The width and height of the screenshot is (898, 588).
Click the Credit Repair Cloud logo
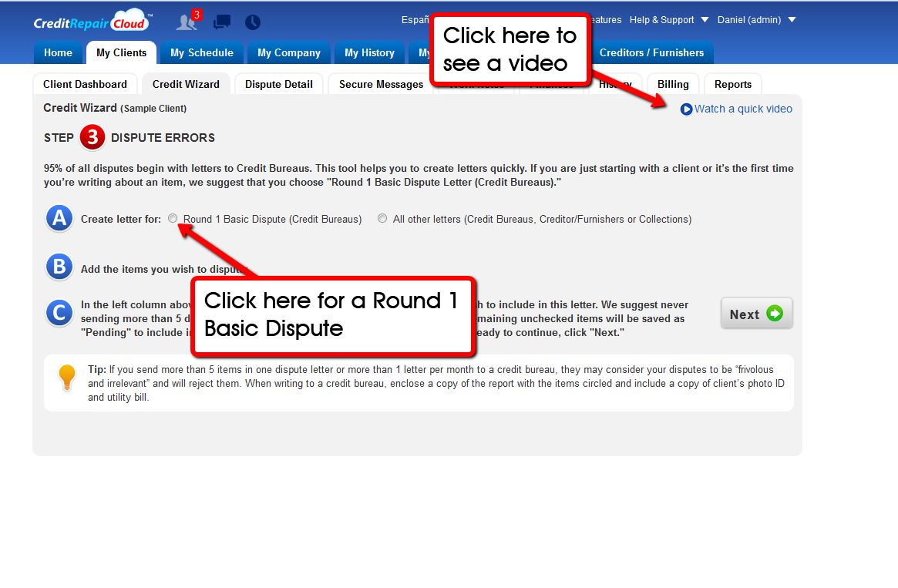92,21
